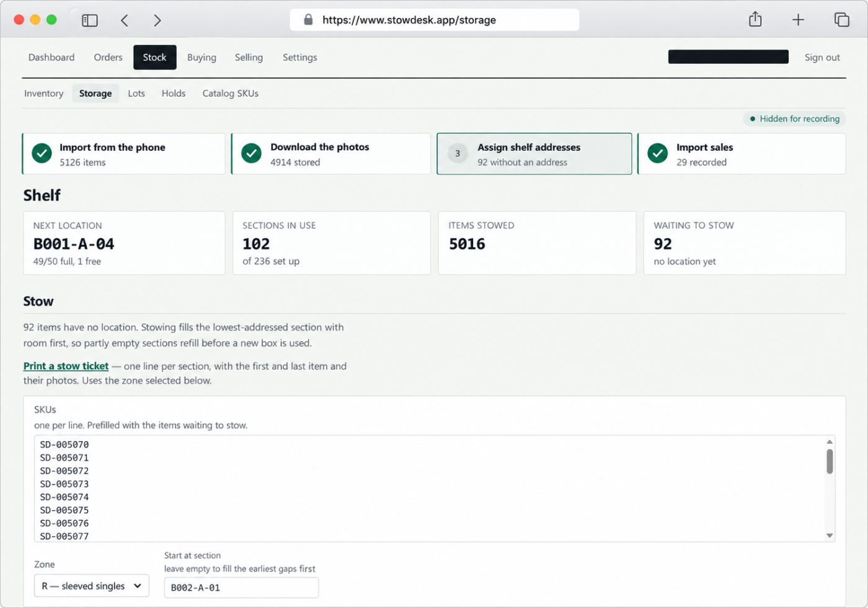Open a new tab with the plus icon

pos(798,20)
